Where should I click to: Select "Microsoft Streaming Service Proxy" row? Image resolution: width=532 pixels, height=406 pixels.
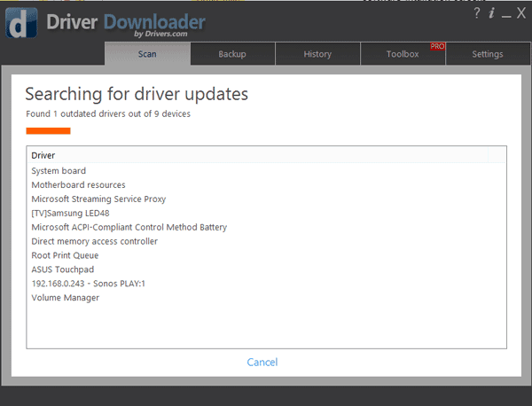point(266,199)
